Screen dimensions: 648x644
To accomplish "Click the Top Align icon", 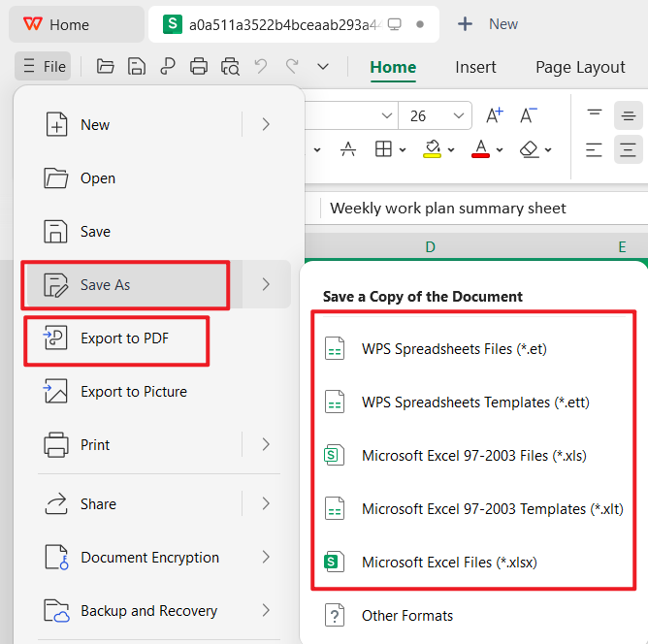I will [x=595, y=115].
